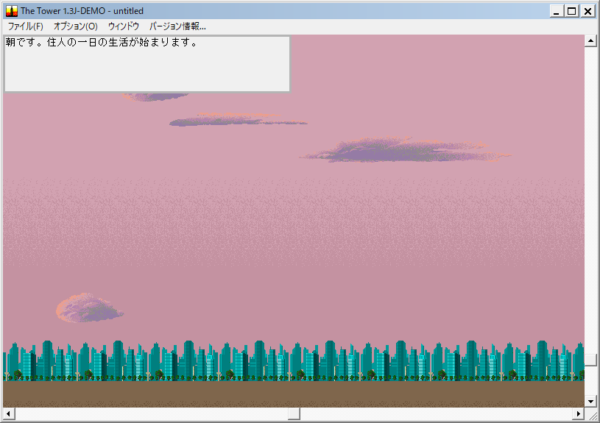This screenshot has height=423, width=600.
Task: Click the small pink cloud at lower left
Action: (88, 308)
